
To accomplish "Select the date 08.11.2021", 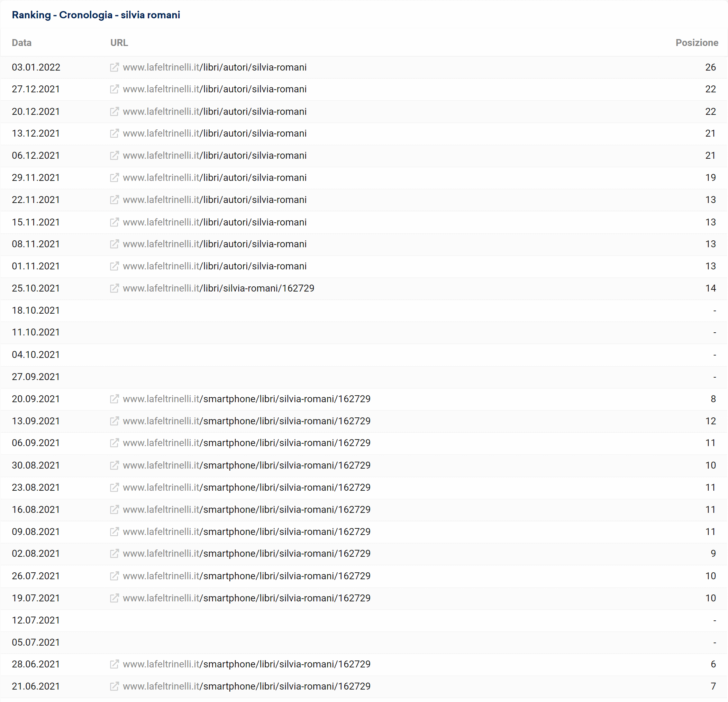I will pos(36,244).
